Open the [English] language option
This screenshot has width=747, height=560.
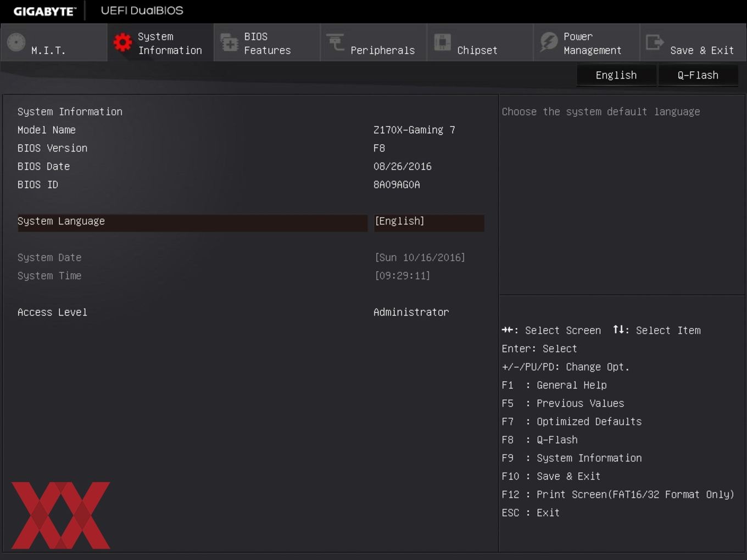coord(429,222)
